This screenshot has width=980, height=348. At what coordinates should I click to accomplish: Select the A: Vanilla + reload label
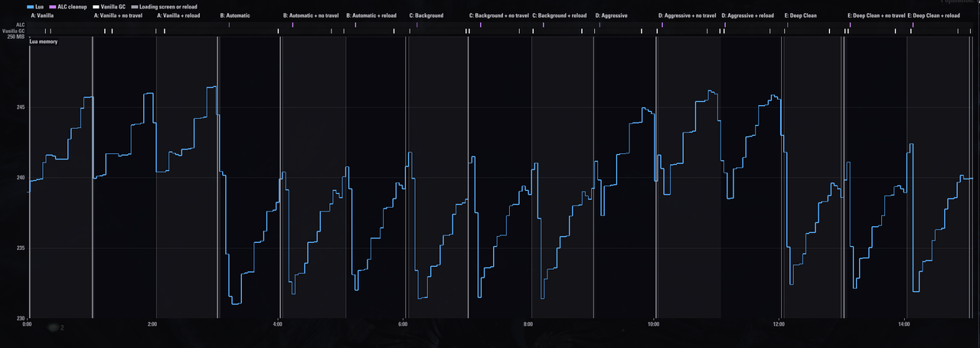point(178,15)
